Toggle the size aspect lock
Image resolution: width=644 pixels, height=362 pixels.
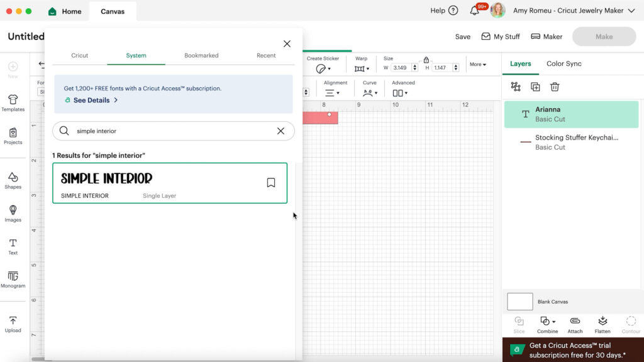pos(426,60)
